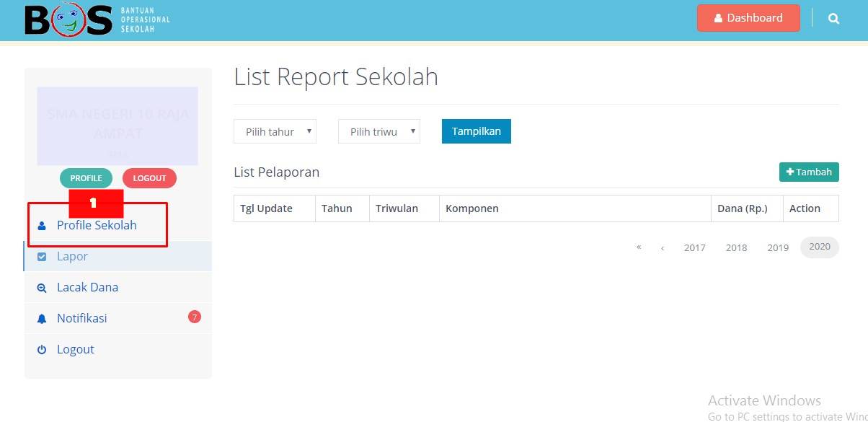Image resolution: width=868 pixels, height=422 pixels.
Task: Click the magnifier icon beside Lacak Dana
Action: pyautogui.click(x=42, y=288)
